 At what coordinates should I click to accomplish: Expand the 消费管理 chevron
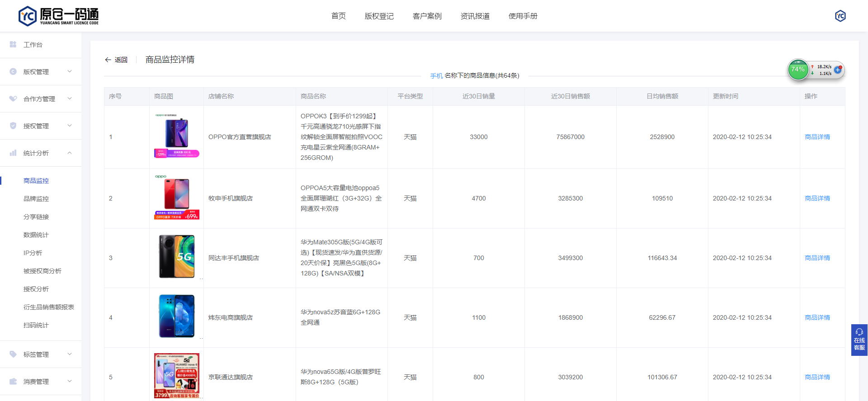pos(70,381)
